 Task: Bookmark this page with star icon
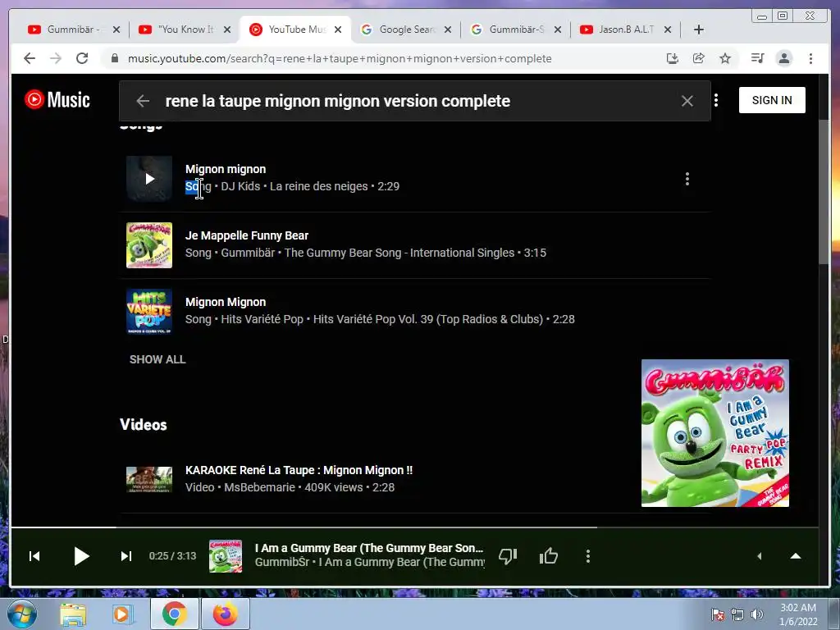(725, 58)
